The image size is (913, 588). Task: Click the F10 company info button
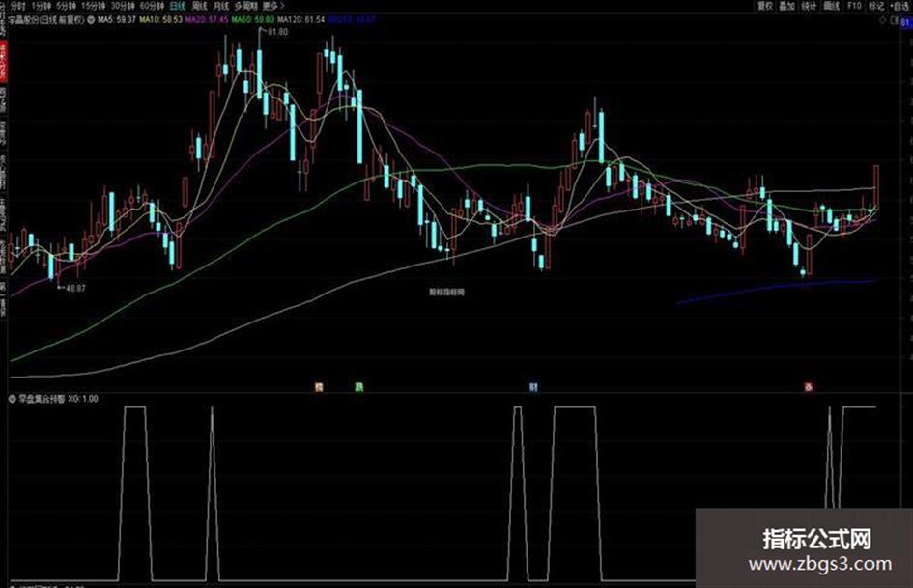[854, 6]
